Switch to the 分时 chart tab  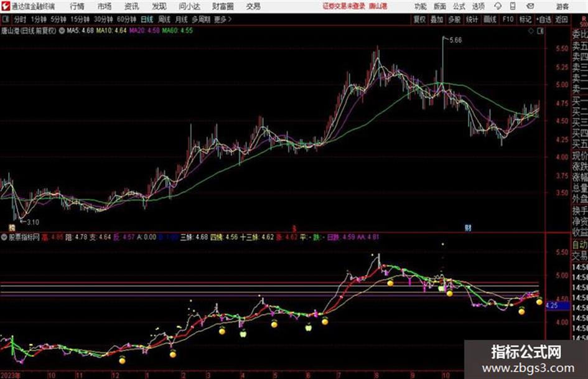click(x=21, y=19)
